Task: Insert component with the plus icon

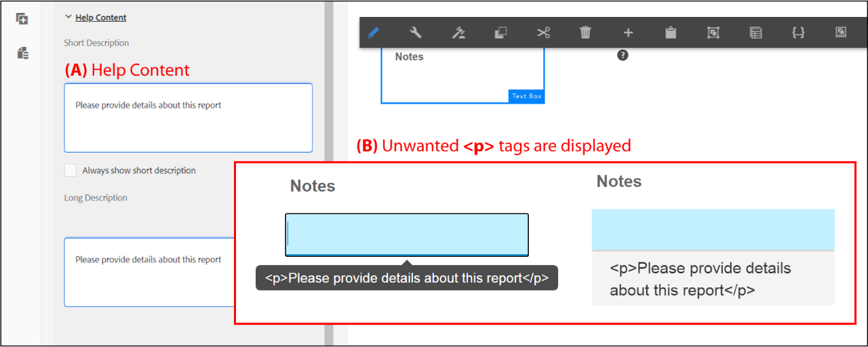Action: click(x=628, y=33)
